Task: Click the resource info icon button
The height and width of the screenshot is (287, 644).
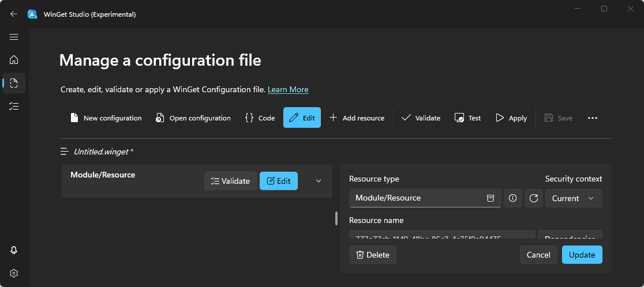Action: pos(512,198)
